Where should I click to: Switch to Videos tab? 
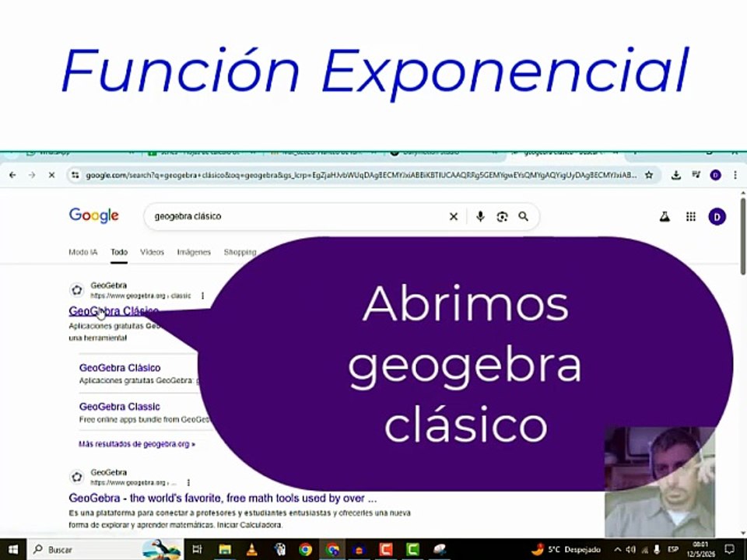tap(152, 252)
